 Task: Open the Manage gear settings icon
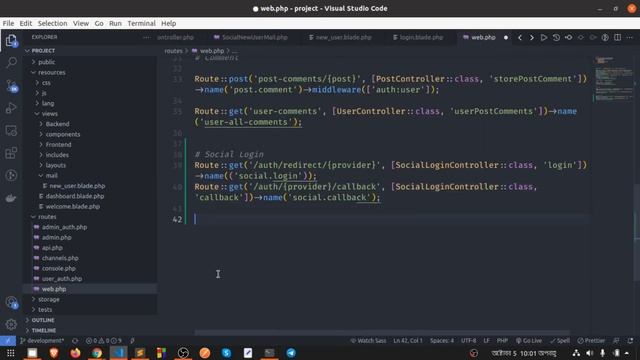pyautogui.click(x=11, y=324)
